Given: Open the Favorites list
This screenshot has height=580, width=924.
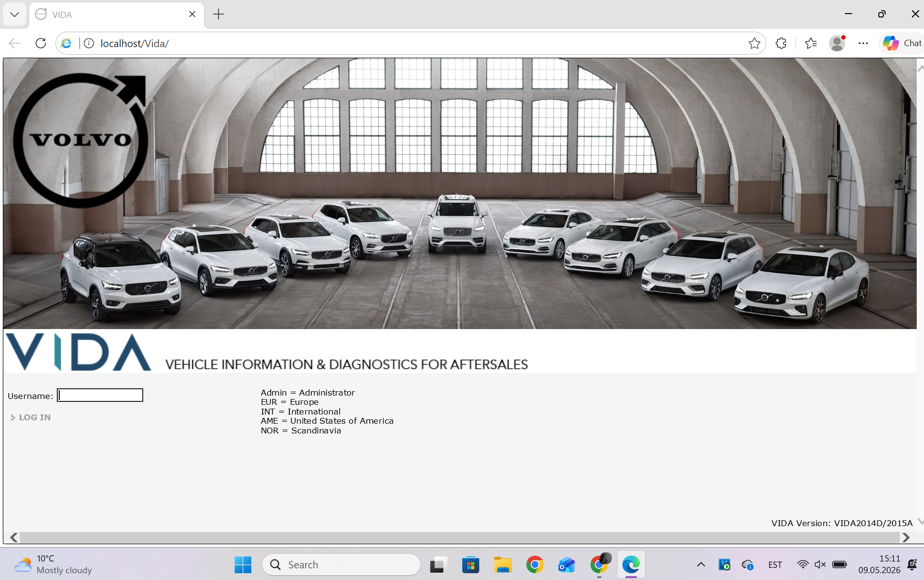Looking at the screenshot, I should [x=811, y=43].
